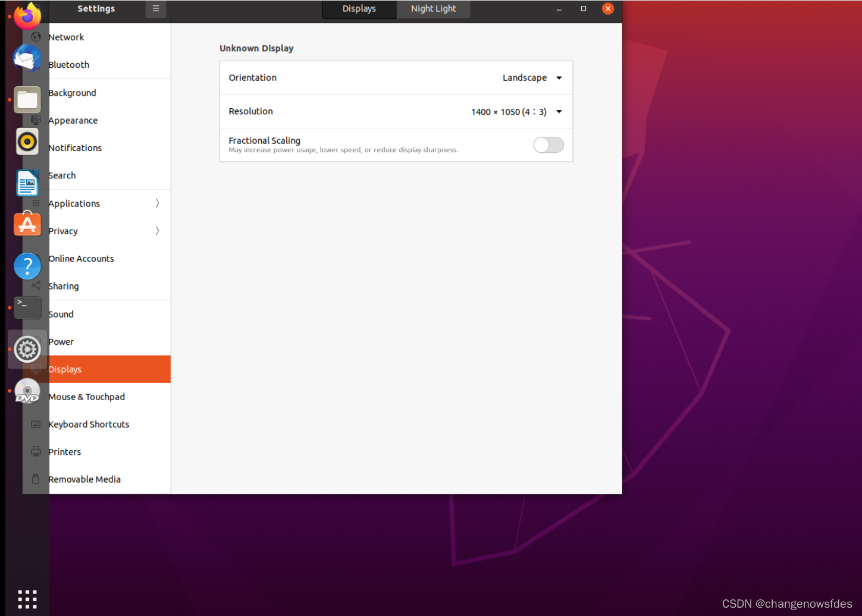Viewport: 862px width, 616px height.
Task: Open Mouse & Touchpad settings
Action: (x=96, y=397)
